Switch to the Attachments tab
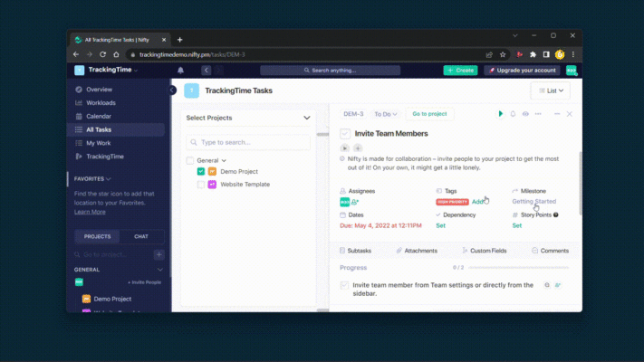Screen dimensions: 644x362 pos(417,251)
